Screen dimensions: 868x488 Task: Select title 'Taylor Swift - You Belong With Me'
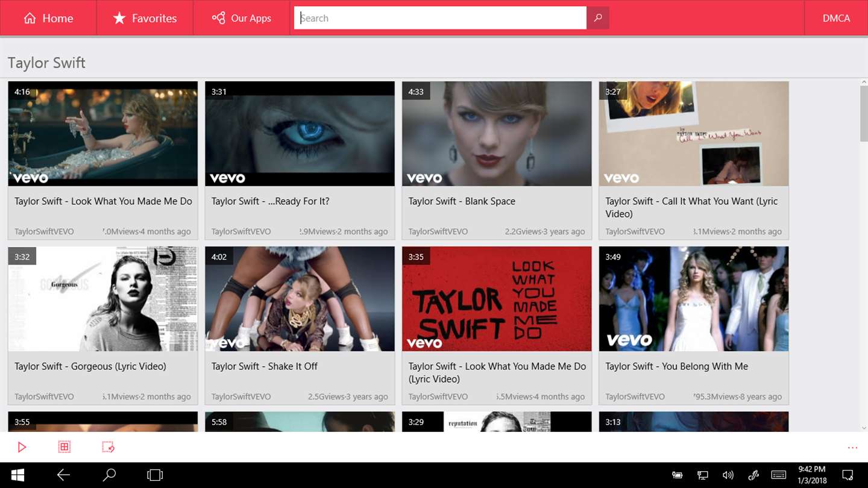click(x=676, y=366)
